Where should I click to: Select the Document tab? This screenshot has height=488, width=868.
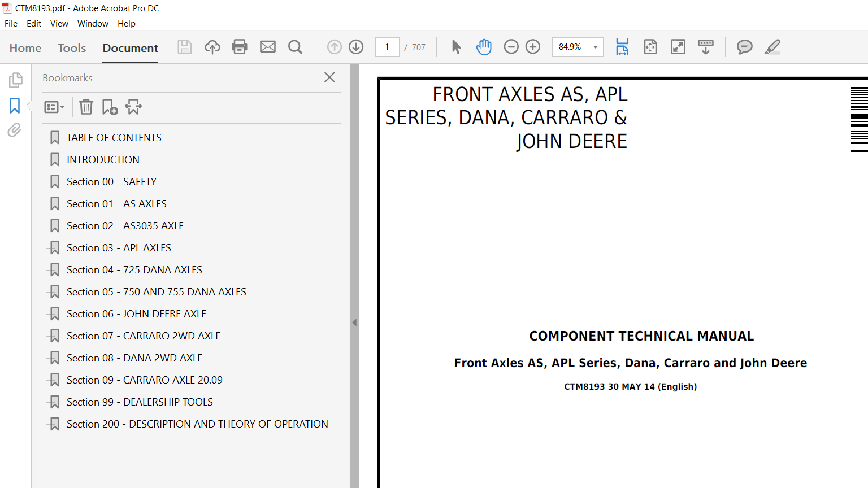coord(131,48)
